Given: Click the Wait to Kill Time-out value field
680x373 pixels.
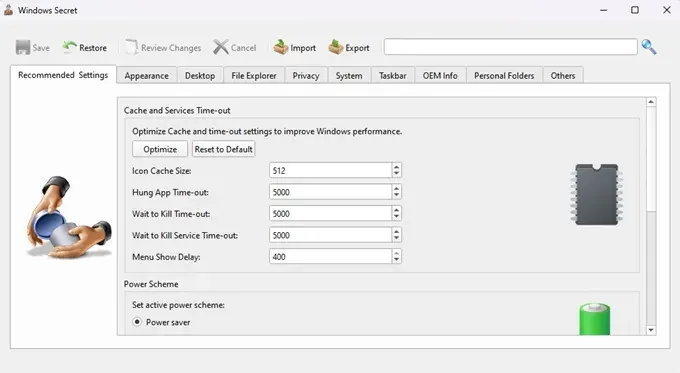Looking at the screenshot, I should (x=330, y=213).
